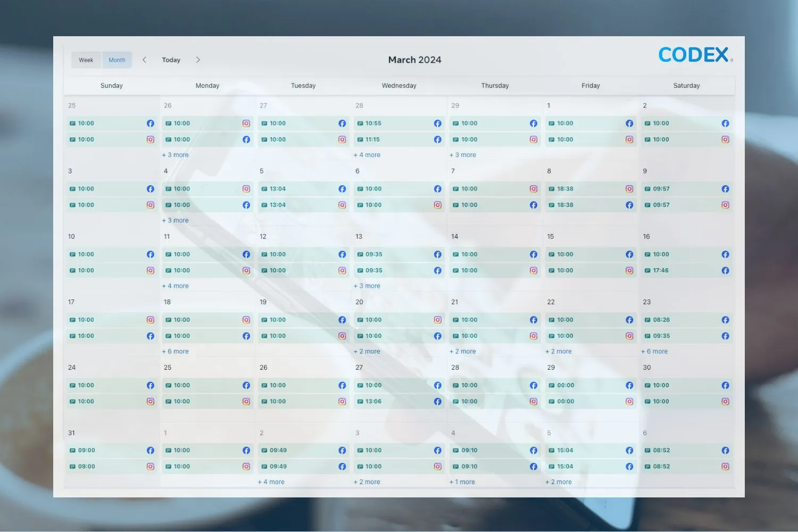The image size is (798, 532).
Task: Click the message icon on the 10:55 post
Action: pos(360,123)
